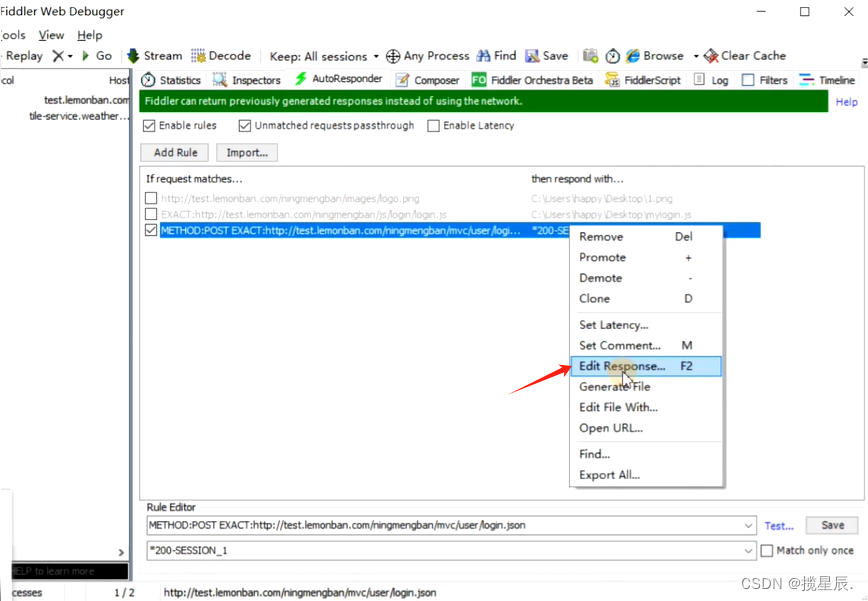868x601 pixels.
Task: Select Find... in the context menu
Action: (646, 454)
